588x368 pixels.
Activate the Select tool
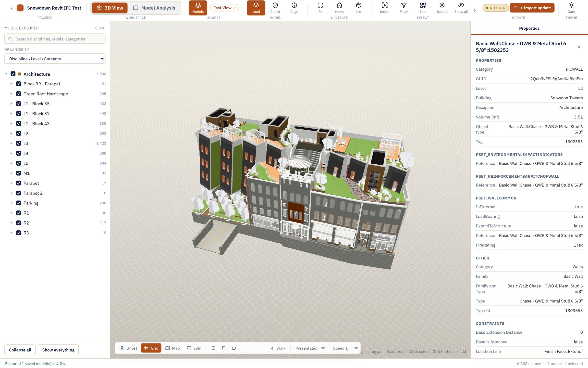pos(384,8)
